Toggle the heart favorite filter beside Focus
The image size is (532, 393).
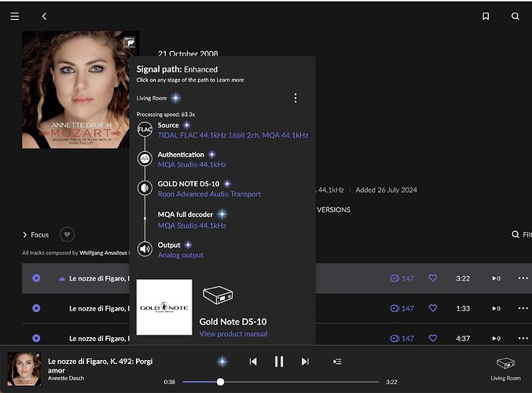coord(67,234)
